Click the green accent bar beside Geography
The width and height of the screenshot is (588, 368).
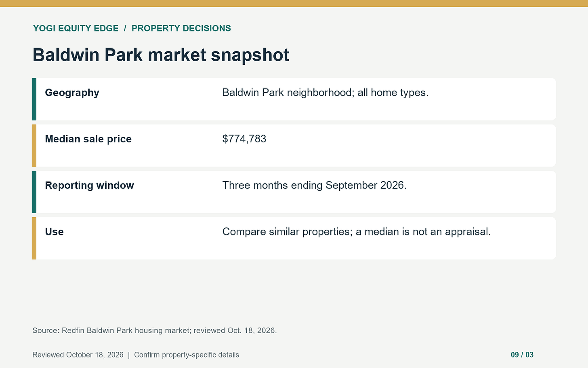(x=34, y=99)
